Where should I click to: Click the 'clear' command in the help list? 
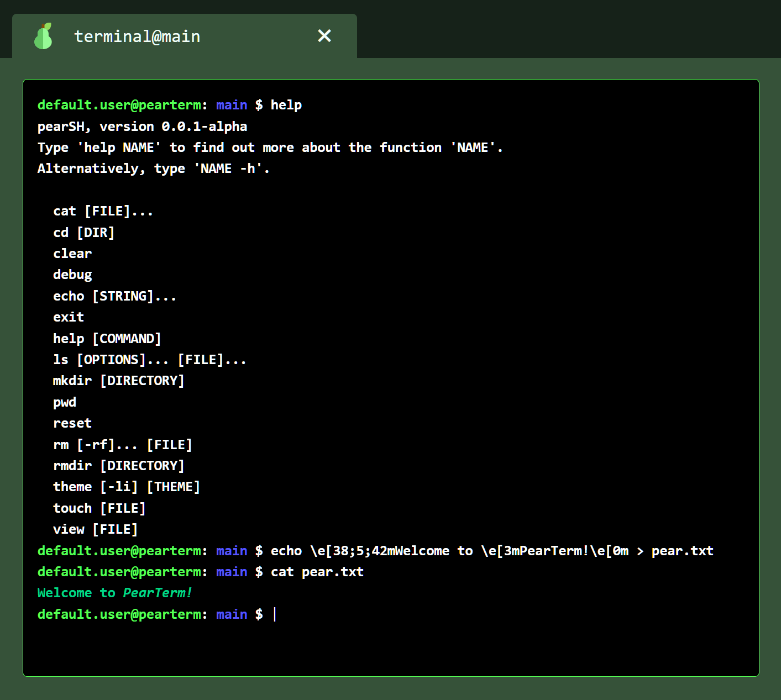pyautogui.click(x=72, y=254)
